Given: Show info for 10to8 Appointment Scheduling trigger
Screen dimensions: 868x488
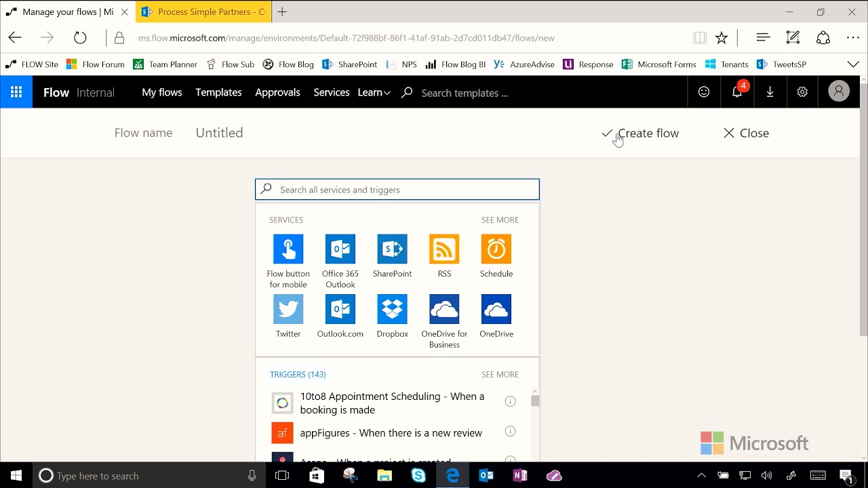Looking at the screenshot, I should pos(511,401).
